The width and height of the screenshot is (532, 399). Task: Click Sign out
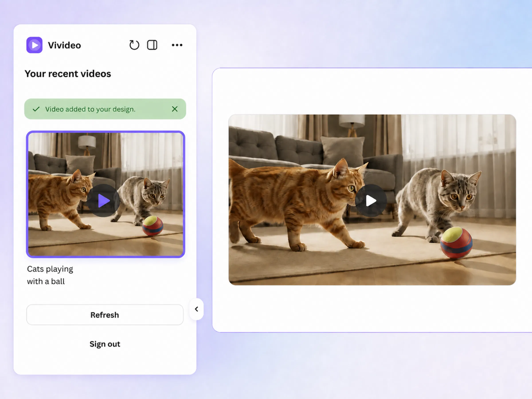(x=105, y=344)
